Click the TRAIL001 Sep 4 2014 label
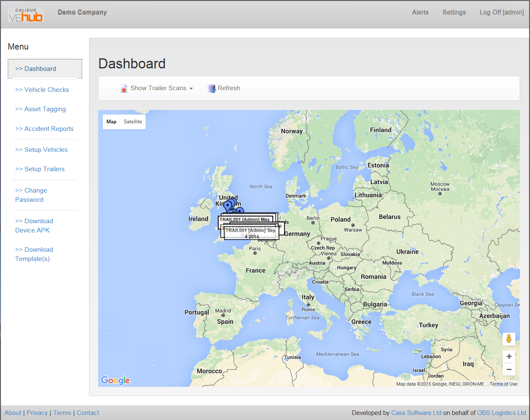530x420 pixels. (x=251, y=233)
